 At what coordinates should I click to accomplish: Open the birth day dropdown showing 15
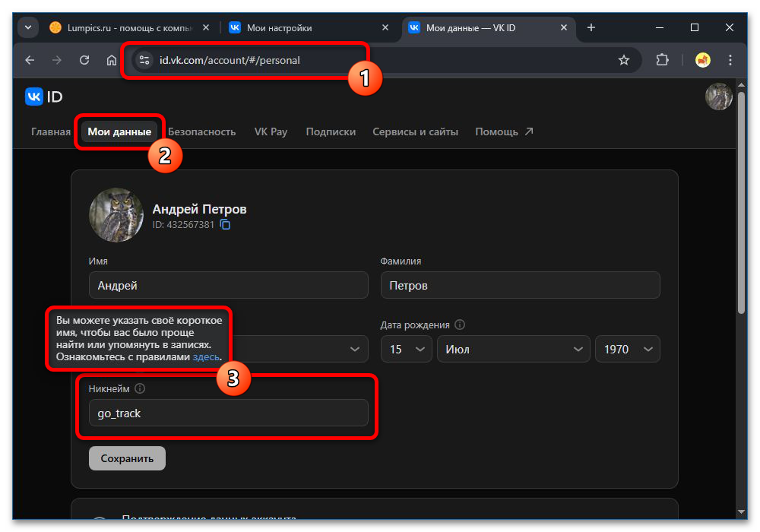[x=406, y=349]
